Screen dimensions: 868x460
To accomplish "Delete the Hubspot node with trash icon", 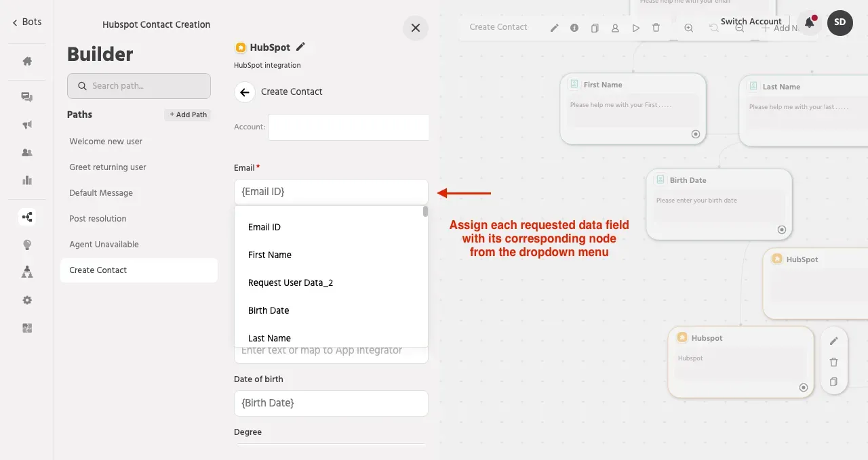I will pyautogui.click(x=834, y=362).
